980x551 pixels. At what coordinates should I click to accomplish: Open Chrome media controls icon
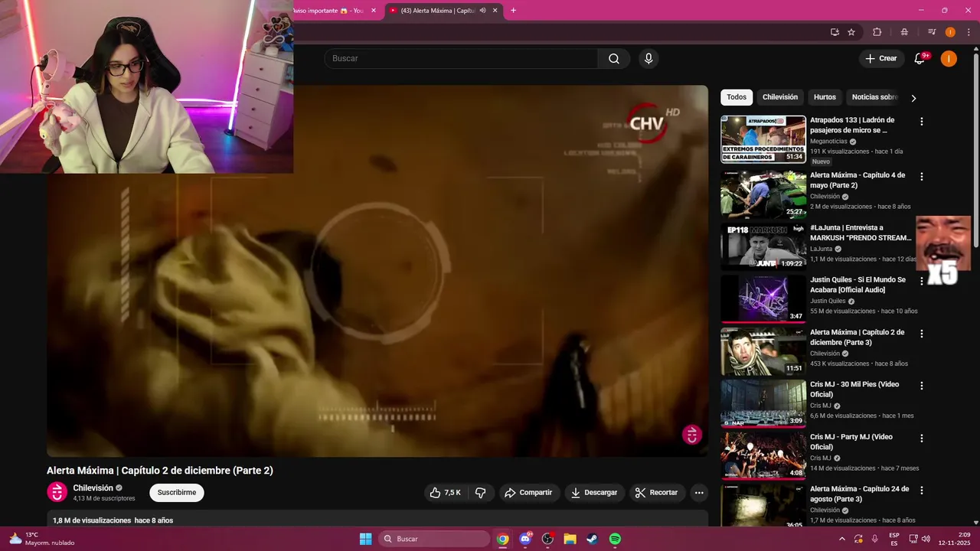point(932,32)
